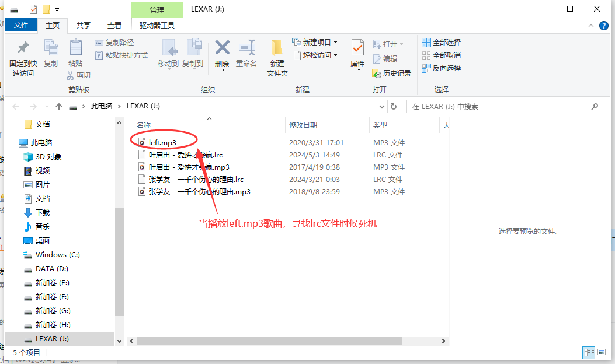Image resolution: width=615 pixels, height=364 pixels.
Task: Collapse the ribbon using chevron
Action: [x=591, y=26]
